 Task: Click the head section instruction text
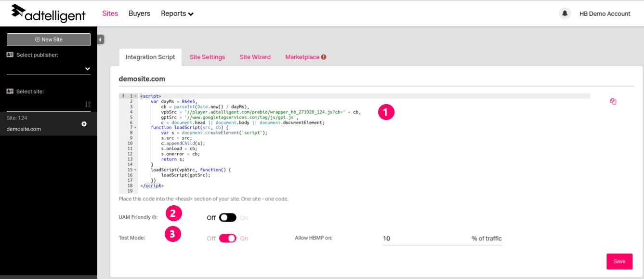click(203, 199)
